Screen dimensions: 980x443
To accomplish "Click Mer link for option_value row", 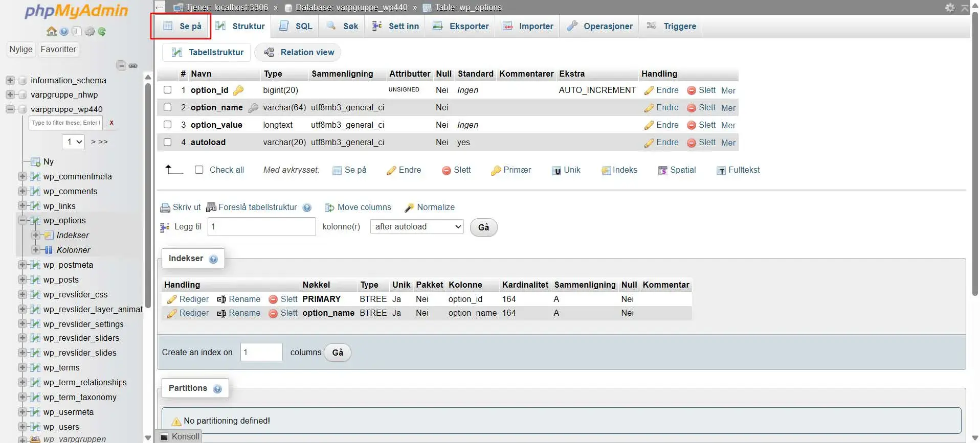I will point(728,125).
